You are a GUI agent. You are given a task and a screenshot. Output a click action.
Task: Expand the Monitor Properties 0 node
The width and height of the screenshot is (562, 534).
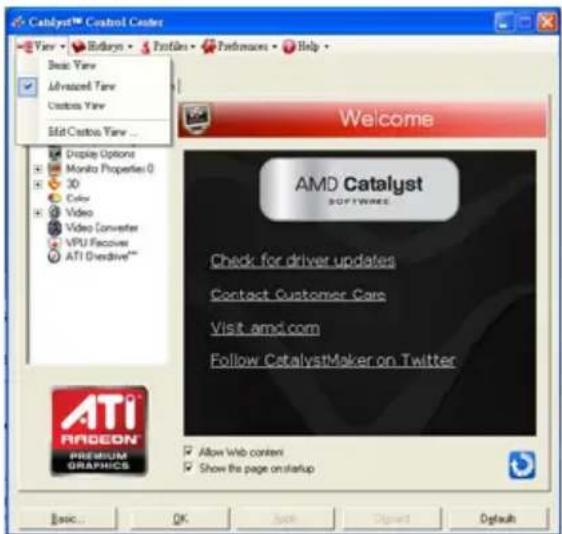(38, 169)
